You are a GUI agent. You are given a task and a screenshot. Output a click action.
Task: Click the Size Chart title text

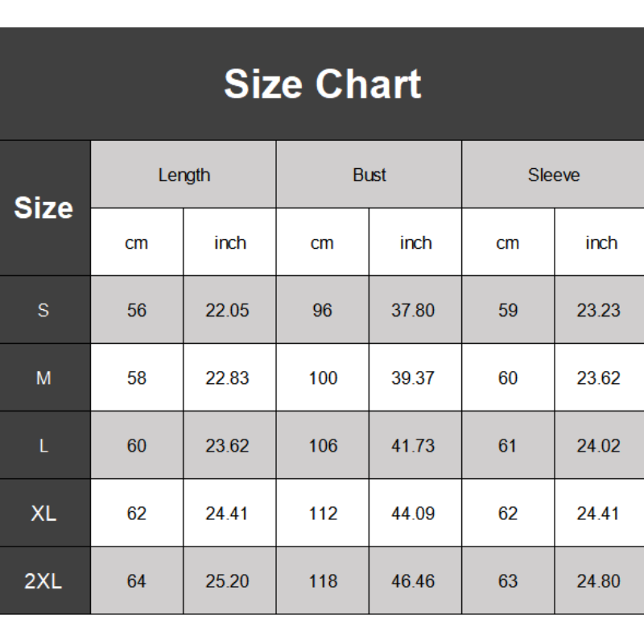coord(322,85)
